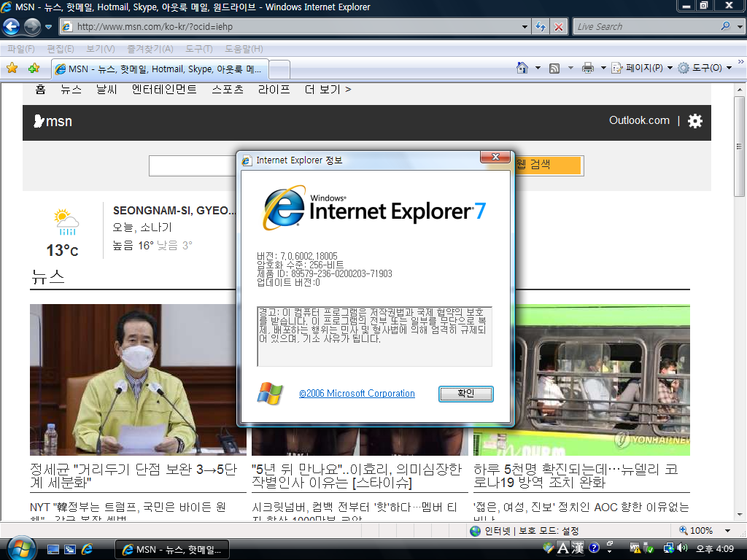Click the weather shower icon
747x560 pixels.
tap(66, 222)
